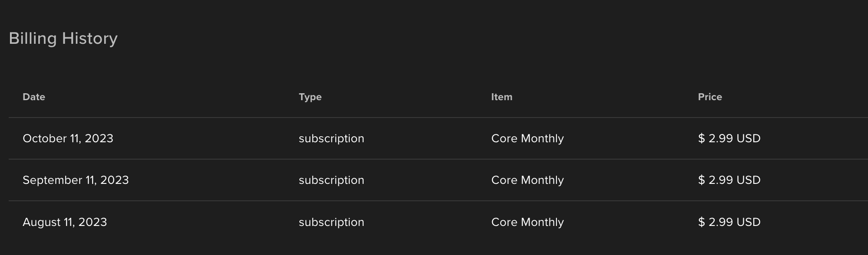Click the divider between September and August rows

(x=438, y=201)
